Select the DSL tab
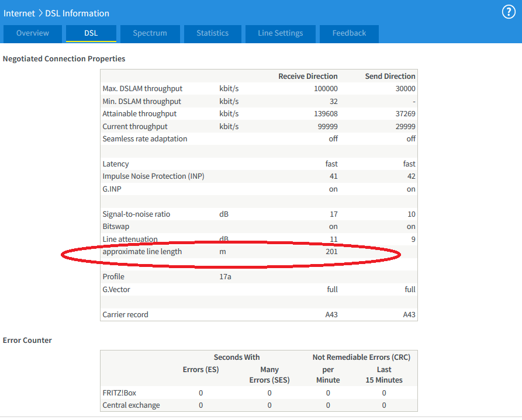Image resolution: width=522 pixels, height=420 pixels. pos(91,33)
